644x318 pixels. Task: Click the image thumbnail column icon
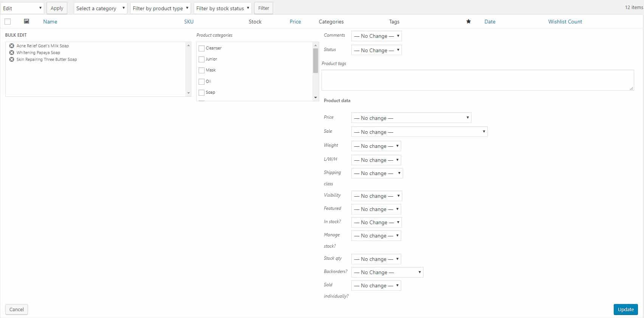(26, 21)
